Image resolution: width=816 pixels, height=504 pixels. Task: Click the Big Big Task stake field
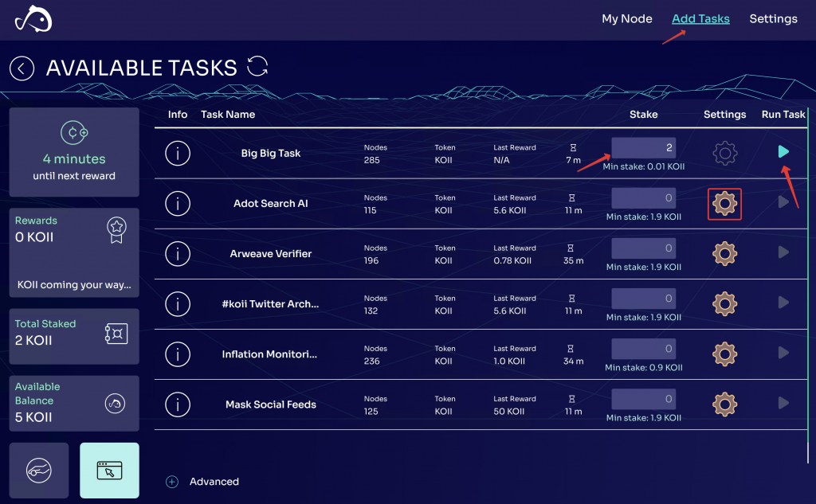tap(643, 148)
